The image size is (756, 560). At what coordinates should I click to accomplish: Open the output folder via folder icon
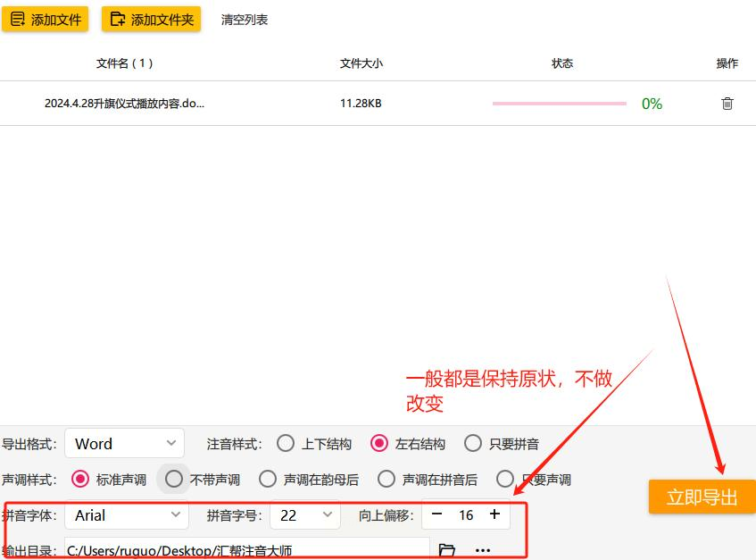click(x=446, y=550)
